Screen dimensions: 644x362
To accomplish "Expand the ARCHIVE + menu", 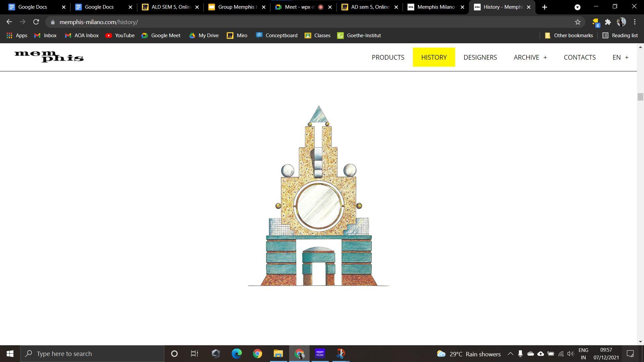I will click(530, 57).
